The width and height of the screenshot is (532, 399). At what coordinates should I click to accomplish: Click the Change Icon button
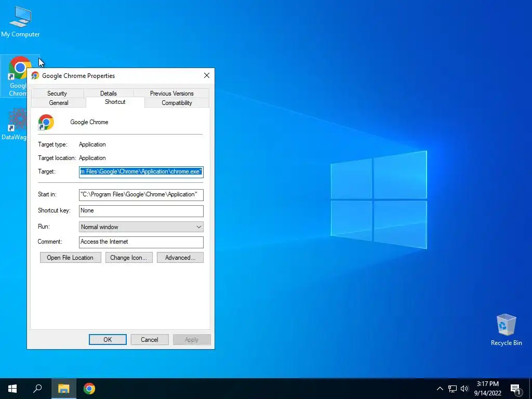tap(129, 258)
